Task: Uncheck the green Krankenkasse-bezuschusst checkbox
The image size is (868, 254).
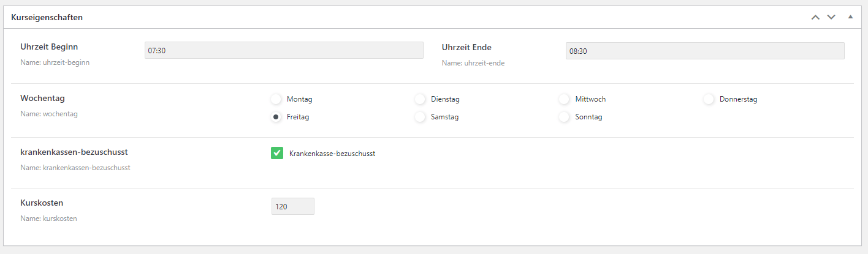Action: [276, 153]
